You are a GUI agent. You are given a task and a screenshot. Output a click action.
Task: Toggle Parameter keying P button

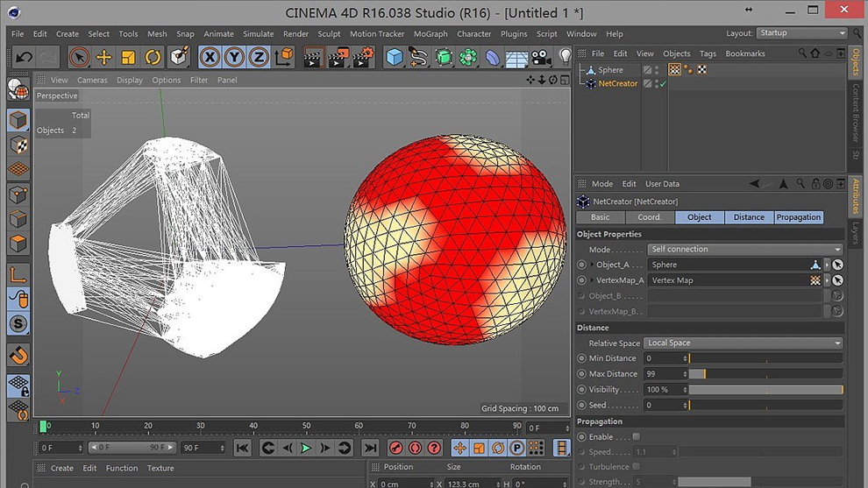(x=516, y=448)
